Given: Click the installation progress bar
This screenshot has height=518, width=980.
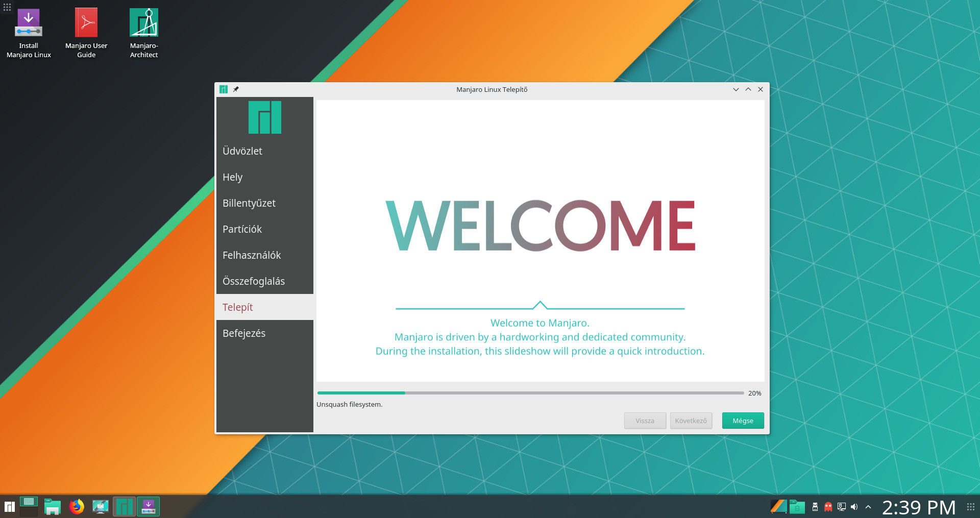Looking at the screenshot, I should click(530, 393).
